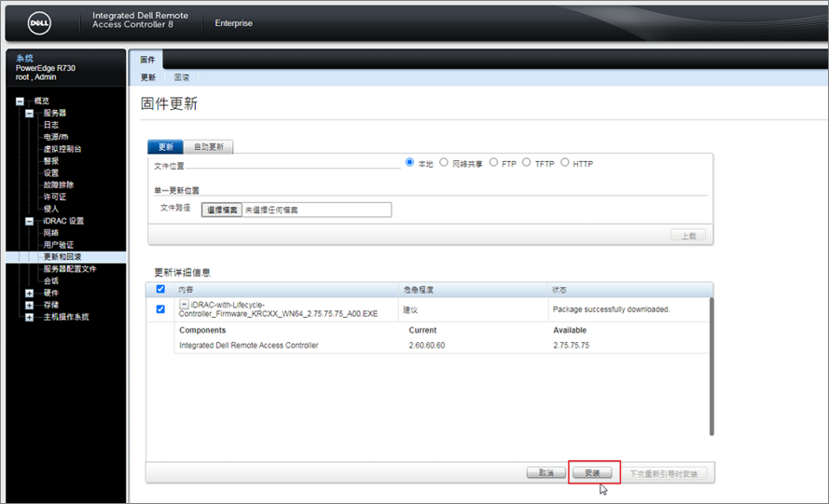This screenshot has width=829, height=504.
Task: Collapse the 服务器 tree node
Action: point(29,113)
